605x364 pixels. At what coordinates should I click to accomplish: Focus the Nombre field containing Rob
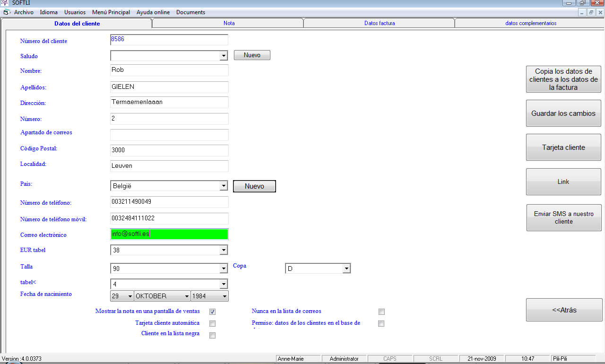(x=169, y=70)
